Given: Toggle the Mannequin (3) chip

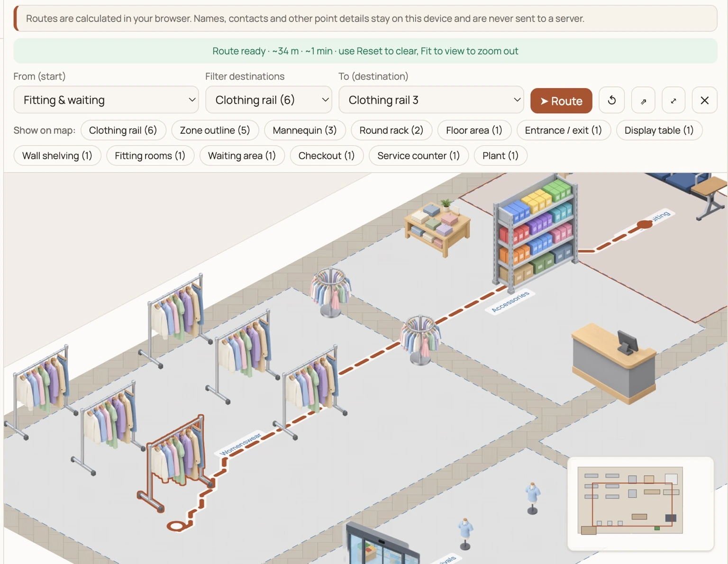Looking at the screenshot, I should point(305,130).
